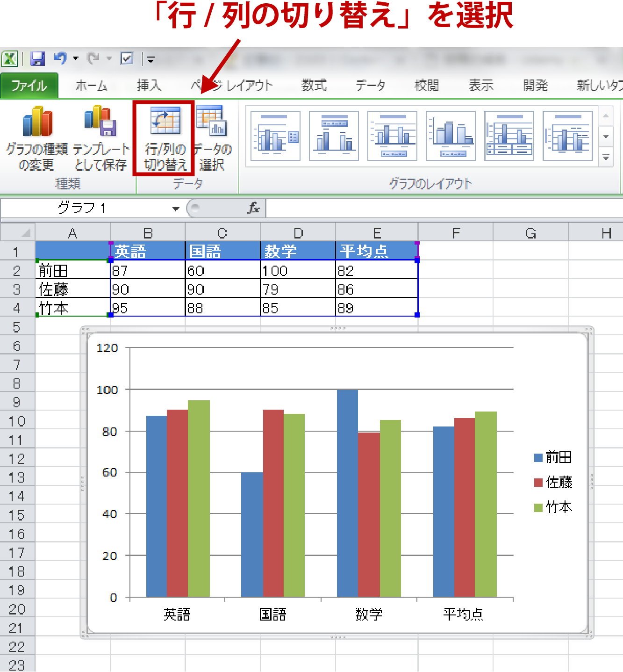Click cell with name 佐藤
Image resolution: width=623 pixels, height=672 pixels.
coord(73,289)
